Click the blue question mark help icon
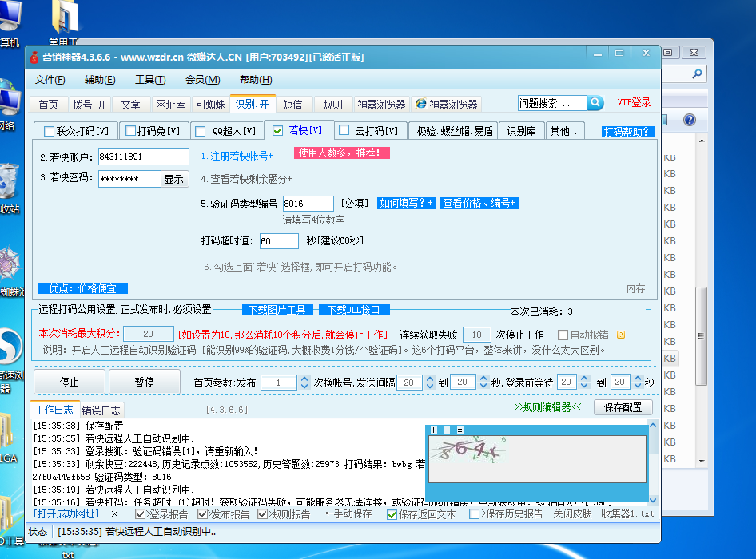Image resolution: width=756 pixels, height=559 pixels. tap(688, 120)
